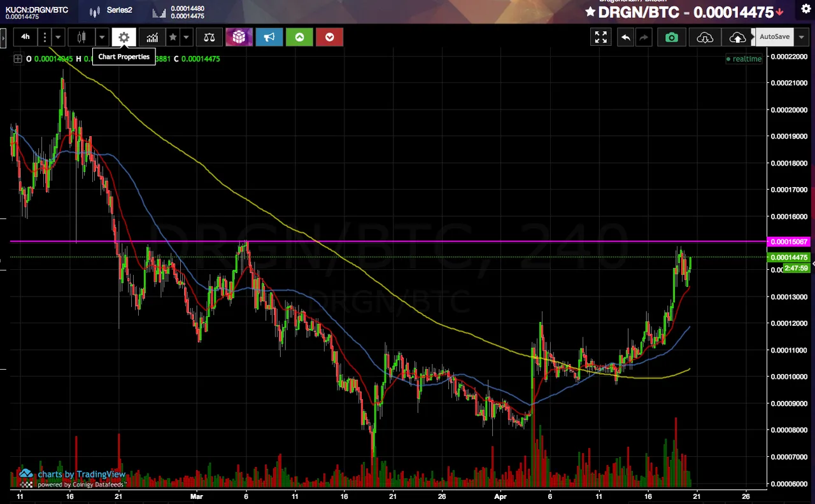The height and width of the screenshot is (504, 815).
Task: Click the countdown timer 2:47:59 label
Action: (796, 268)
